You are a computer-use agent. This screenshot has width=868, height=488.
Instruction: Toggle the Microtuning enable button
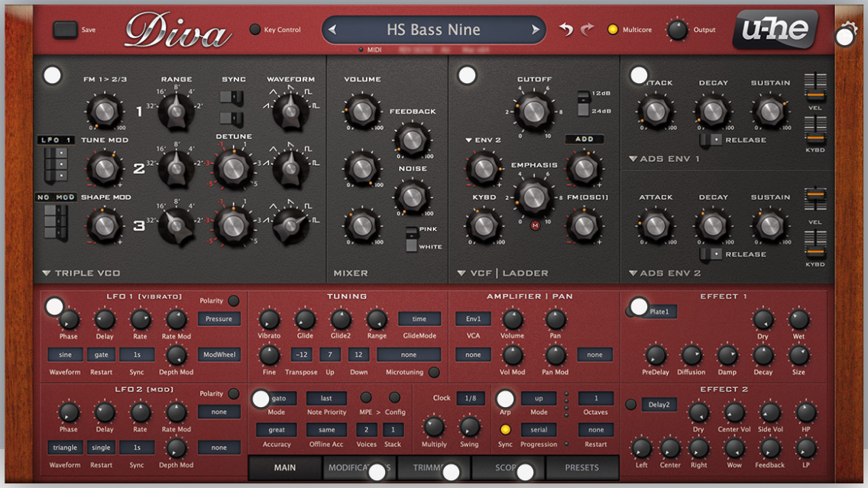(x=435, y=372)
